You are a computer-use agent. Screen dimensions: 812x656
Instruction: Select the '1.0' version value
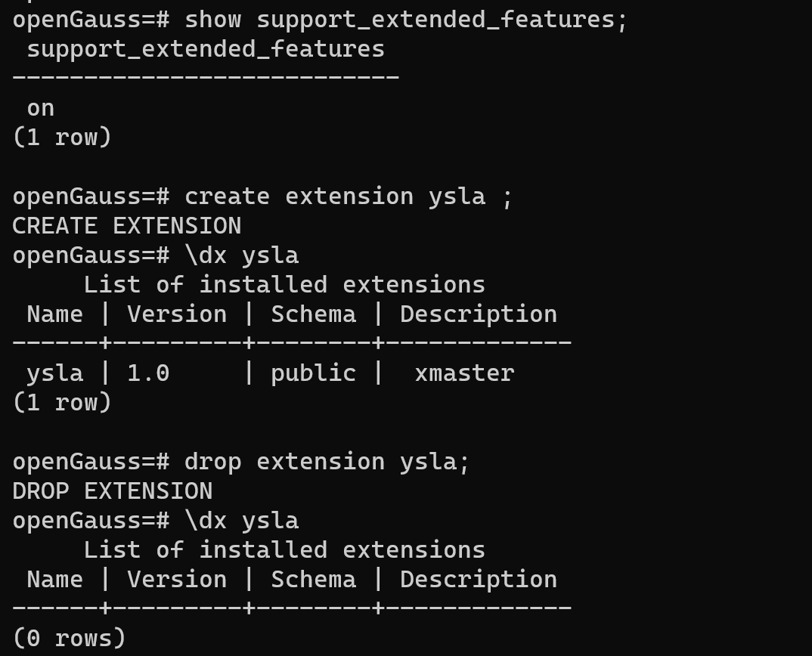(148, 373)
